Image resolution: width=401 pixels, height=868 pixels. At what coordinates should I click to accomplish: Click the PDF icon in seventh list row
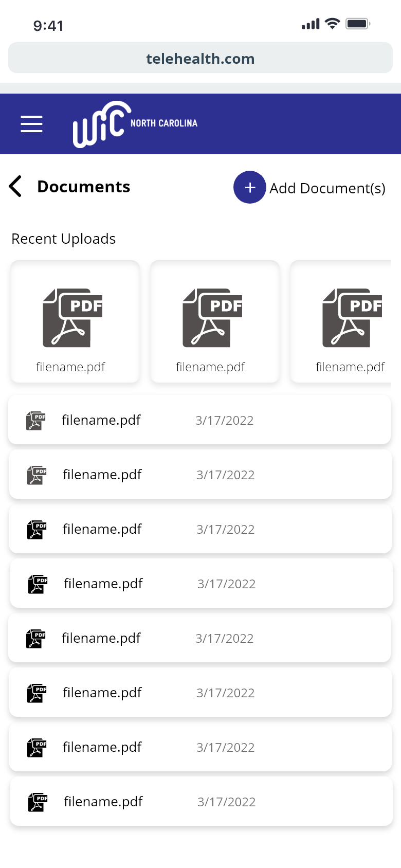37,747
